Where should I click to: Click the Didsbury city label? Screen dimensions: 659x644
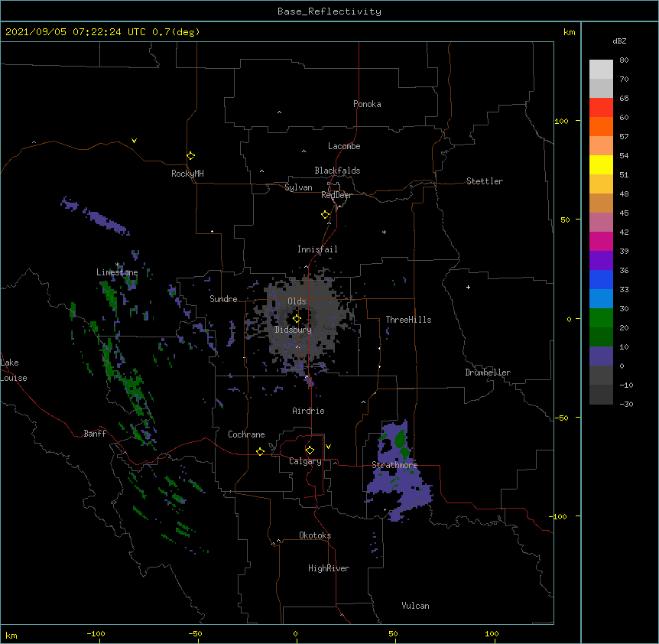pyautogui.click(x=294, y=330)
